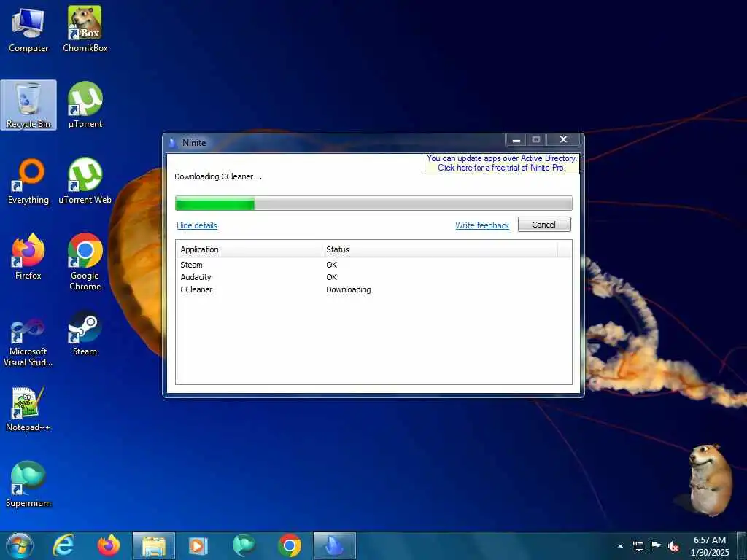The width and height of the screenshot is (747, 560).
Task: Click the Show desktop button
Action: pyautogui.click(x=742, y=546)
